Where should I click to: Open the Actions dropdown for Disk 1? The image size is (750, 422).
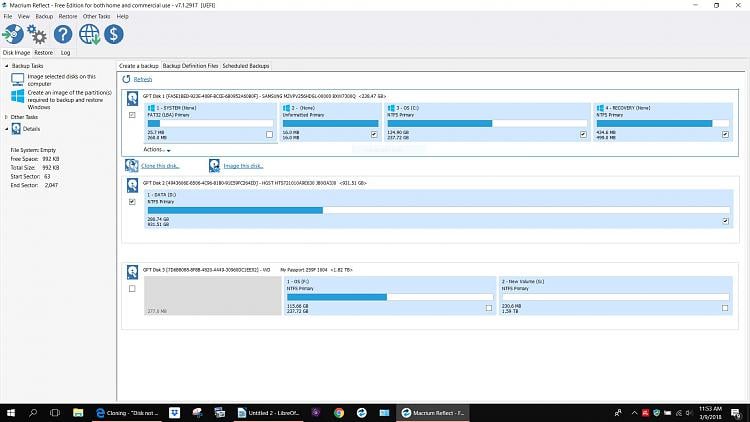[x=157, y=150]
